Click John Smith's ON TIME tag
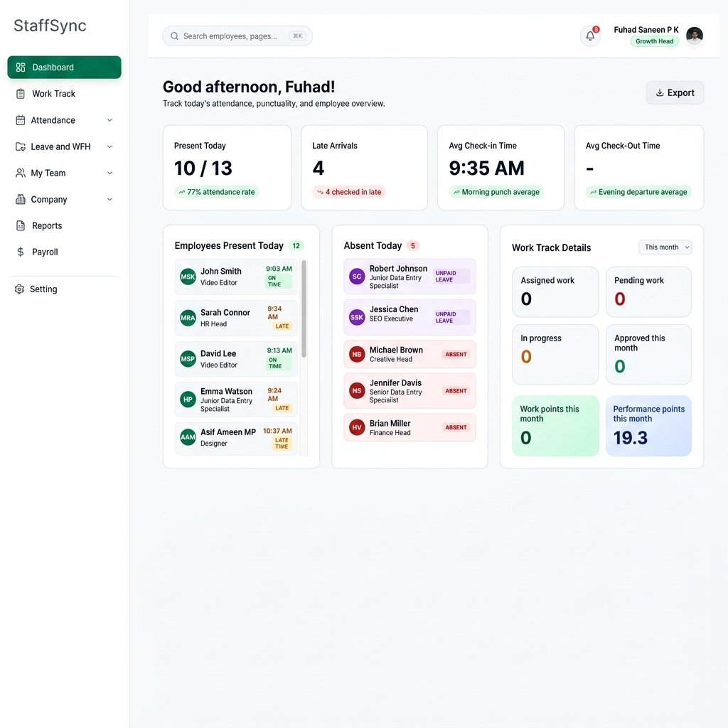This screenshot has height=728, width=728. click(x=278, y=282)
